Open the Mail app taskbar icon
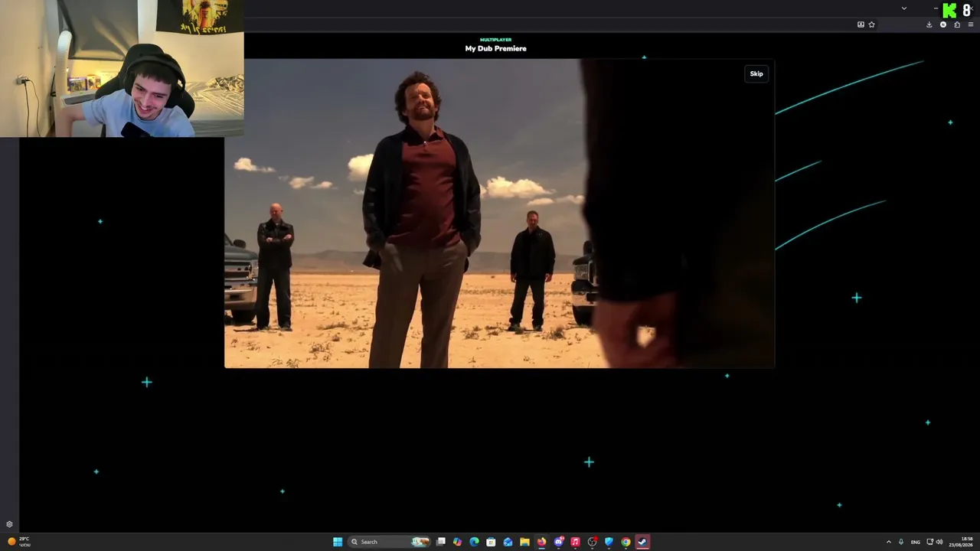The height and width of the screenshot is (551, 980). pyautogui.click(x=508, y=542)
